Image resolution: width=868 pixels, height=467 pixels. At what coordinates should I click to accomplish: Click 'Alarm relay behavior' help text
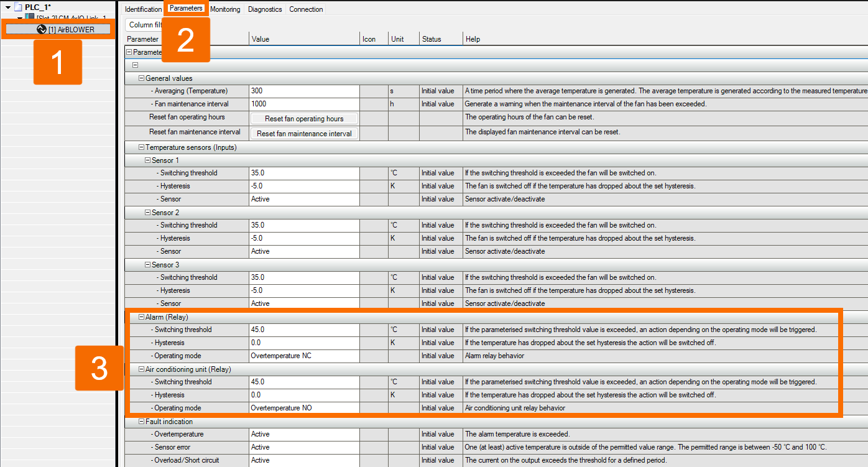tap(494, 356)
